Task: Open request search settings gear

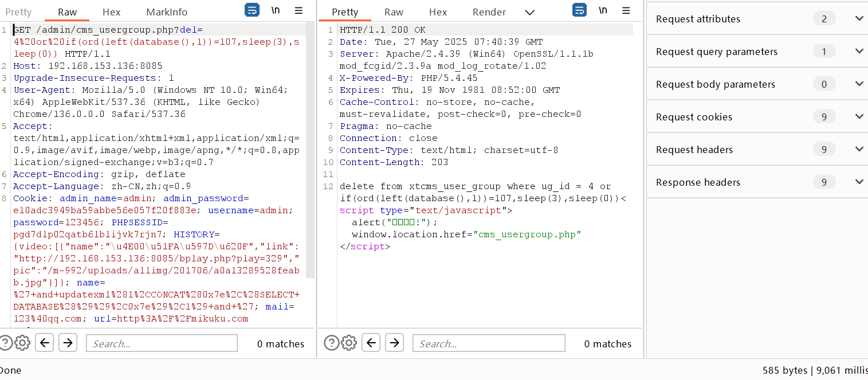Action: [22, 343]
